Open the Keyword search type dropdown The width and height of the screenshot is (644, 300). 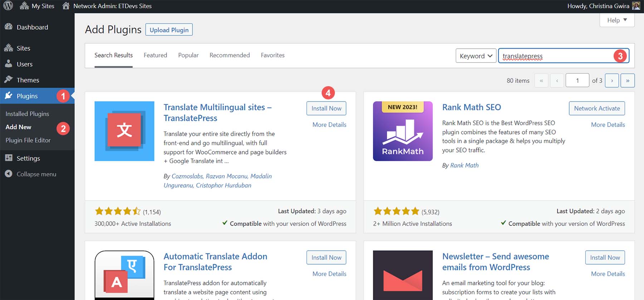pos(475,56)
